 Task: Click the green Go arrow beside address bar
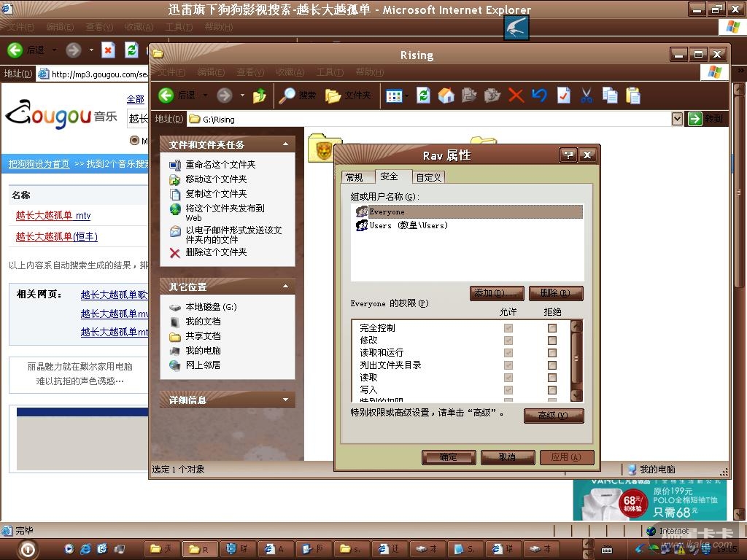click(694, 119)
